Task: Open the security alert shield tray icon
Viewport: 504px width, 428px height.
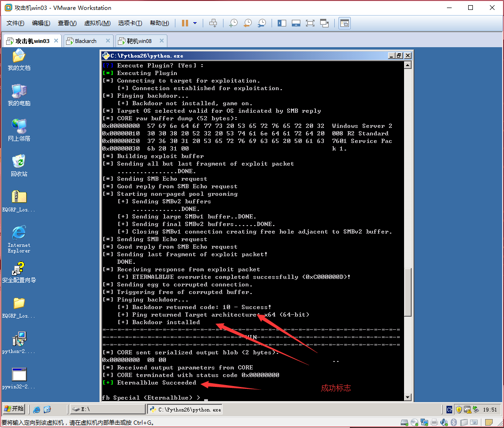Action: point(459,410)
